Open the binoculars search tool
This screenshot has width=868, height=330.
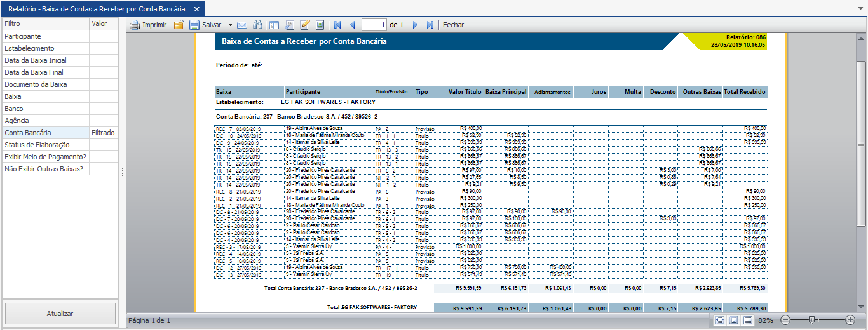tap(257, 25)
